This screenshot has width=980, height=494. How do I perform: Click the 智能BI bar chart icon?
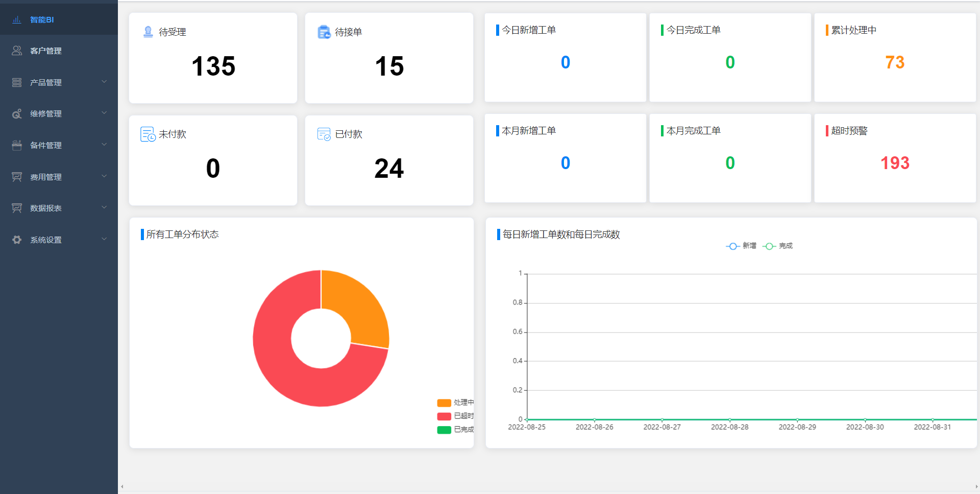coord(17,19)
